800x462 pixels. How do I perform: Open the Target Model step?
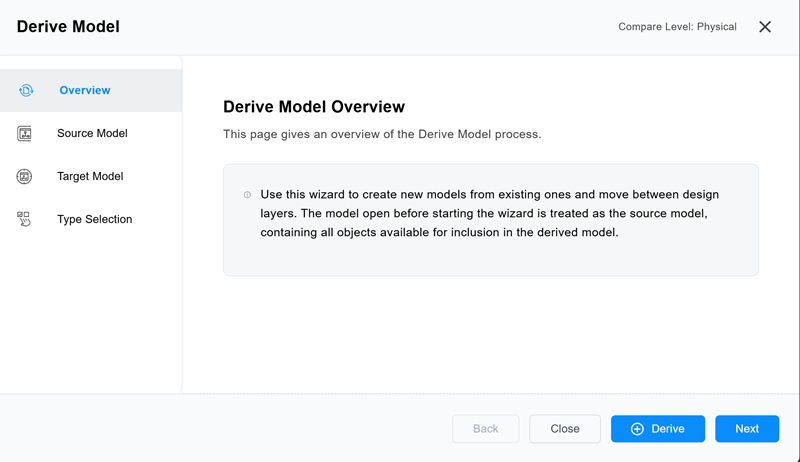[91, 176]
